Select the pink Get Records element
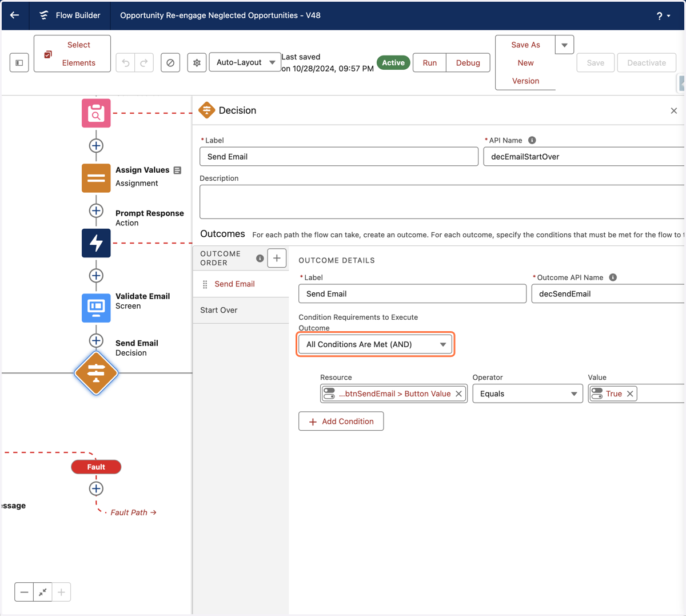Image resolution: width=686 pixels, height=616 pixels. point(96,113)
